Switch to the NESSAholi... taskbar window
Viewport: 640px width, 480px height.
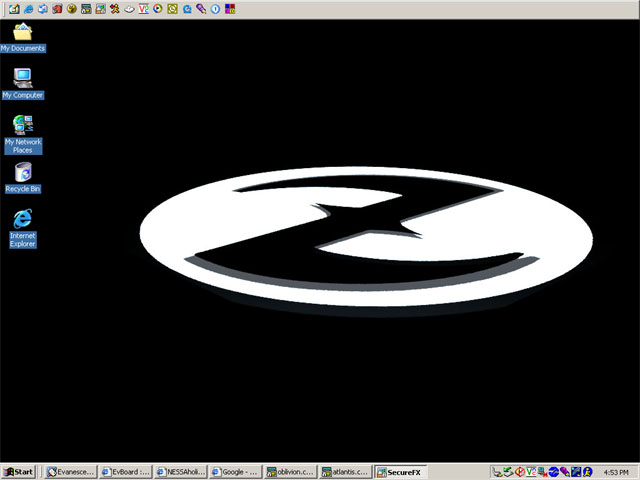tap(180, 472)
